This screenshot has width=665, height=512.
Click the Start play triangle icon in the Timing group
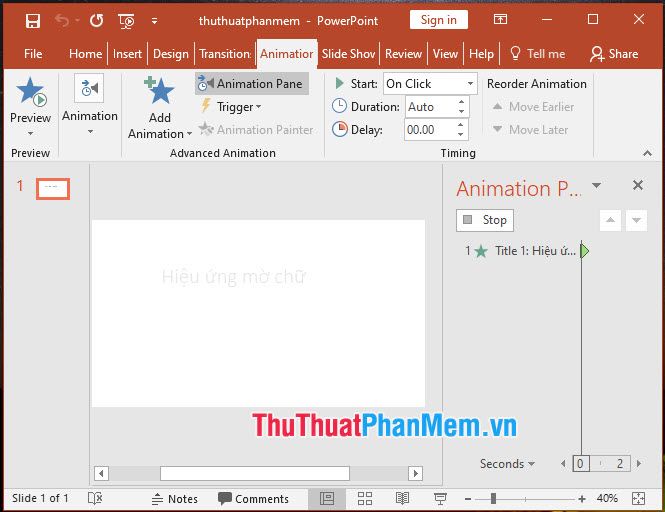(x=339, y=83)
